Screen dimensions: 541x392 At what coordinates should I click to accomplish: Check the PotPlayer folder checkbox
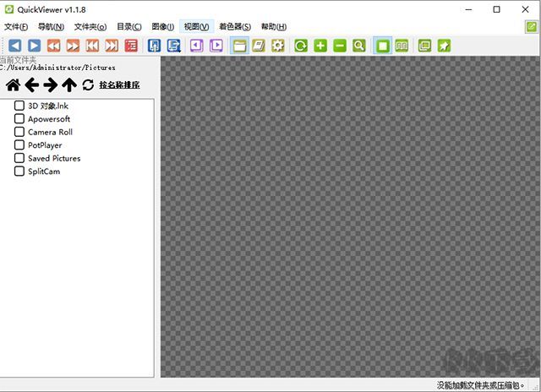(19, 144)
